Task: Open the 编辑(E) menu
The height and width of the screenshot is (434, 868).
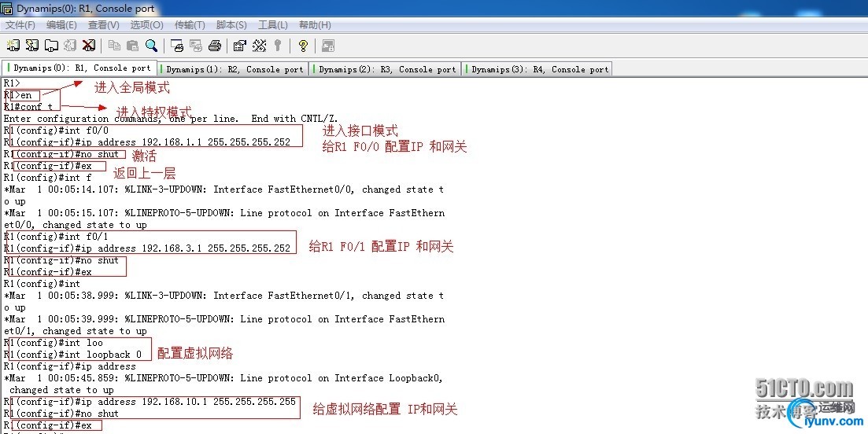Action: 61,25
